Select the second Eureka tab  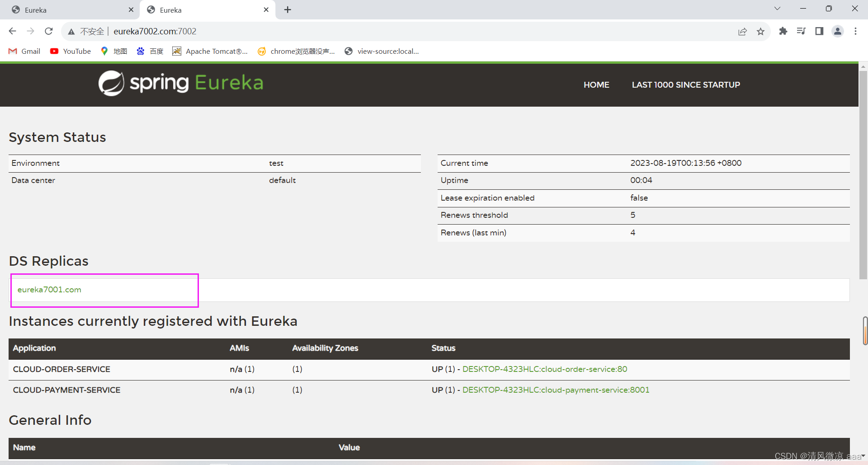208,10
